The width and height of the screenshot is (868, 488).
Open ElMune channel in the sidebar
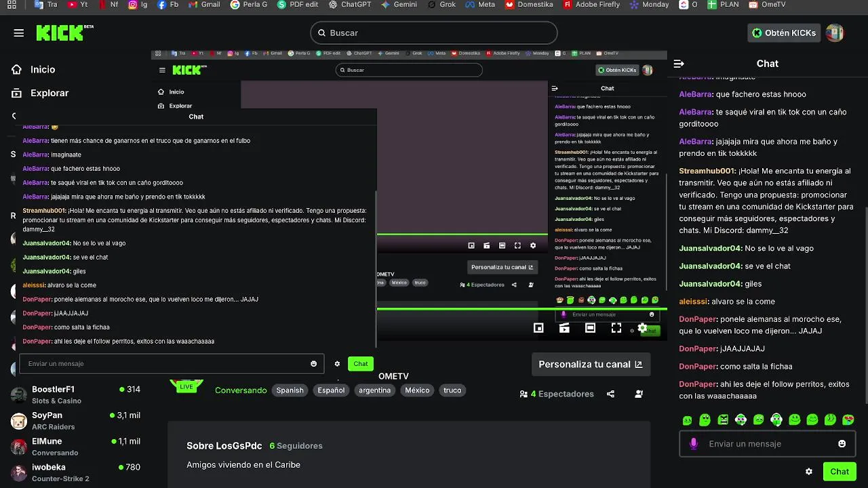(x=76, y=447)
